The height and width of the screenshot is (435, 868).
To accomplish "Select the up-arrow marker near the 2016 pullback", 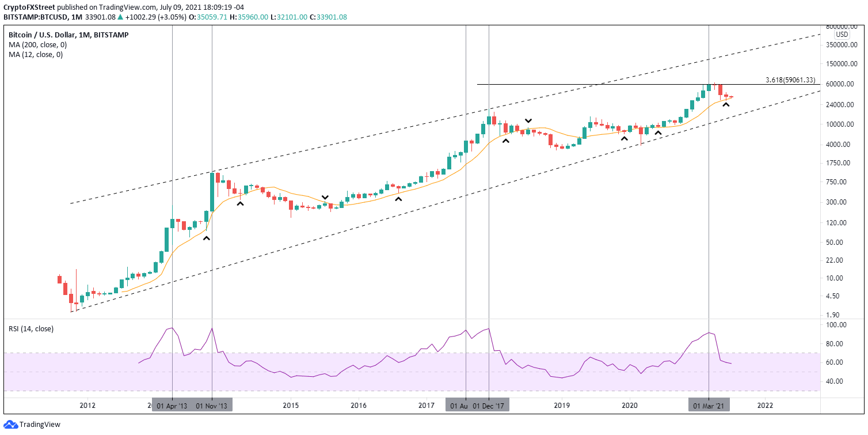I will click(x=398, y=198).
